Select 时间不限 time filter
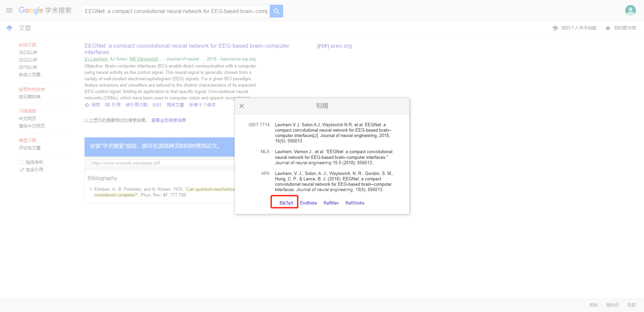Screen dimensions: 644x312 pos(28,45)
